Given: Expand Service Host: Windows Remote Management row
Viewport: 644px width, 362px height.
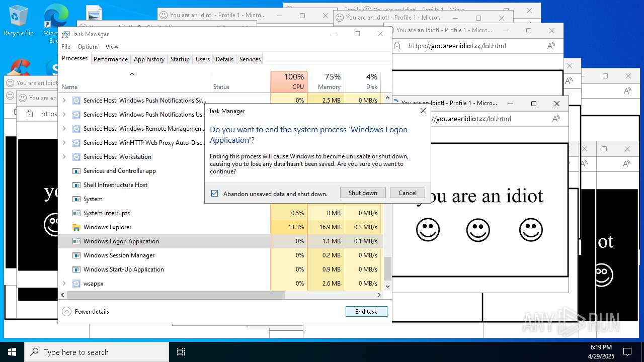Looking at the screenshot, I should [x=64, y=129].
